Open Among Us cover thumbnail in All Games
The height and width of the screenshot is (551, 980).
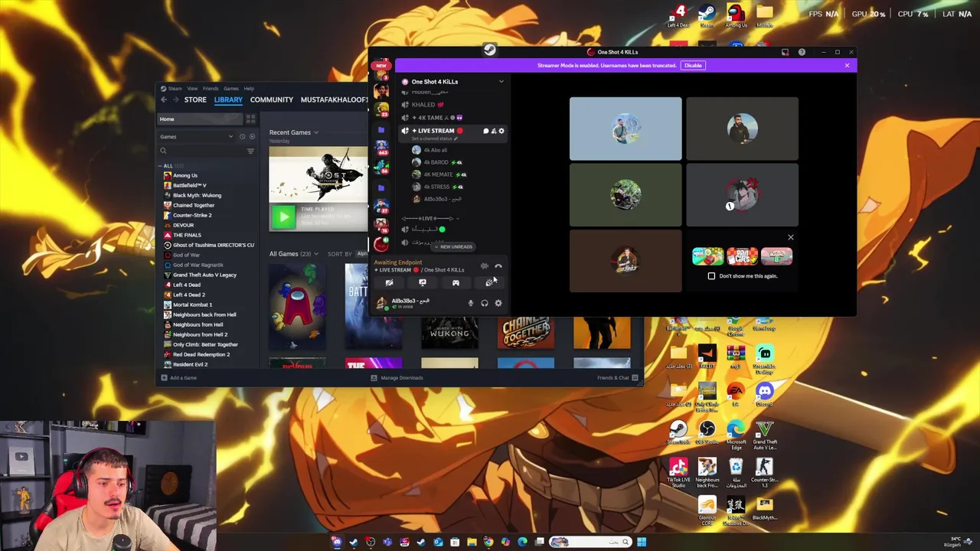297,307
